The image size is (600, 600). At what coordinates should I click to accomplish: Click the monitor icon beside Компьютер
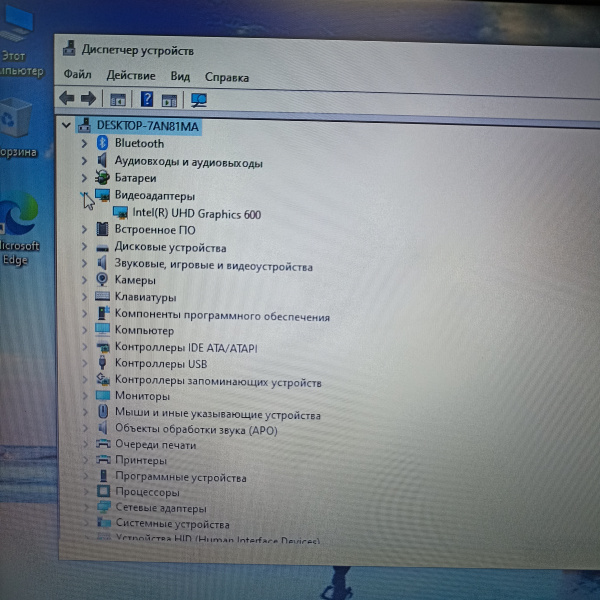103,329
